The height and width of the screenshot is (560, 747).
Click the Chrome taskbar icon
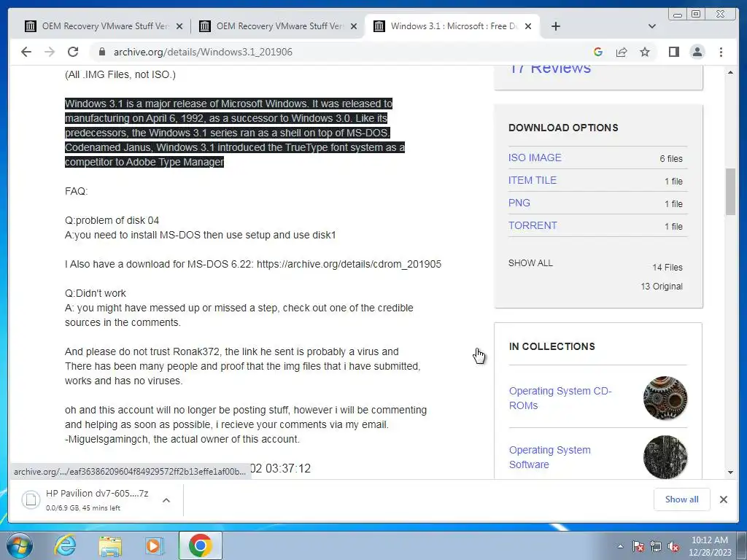200,545
